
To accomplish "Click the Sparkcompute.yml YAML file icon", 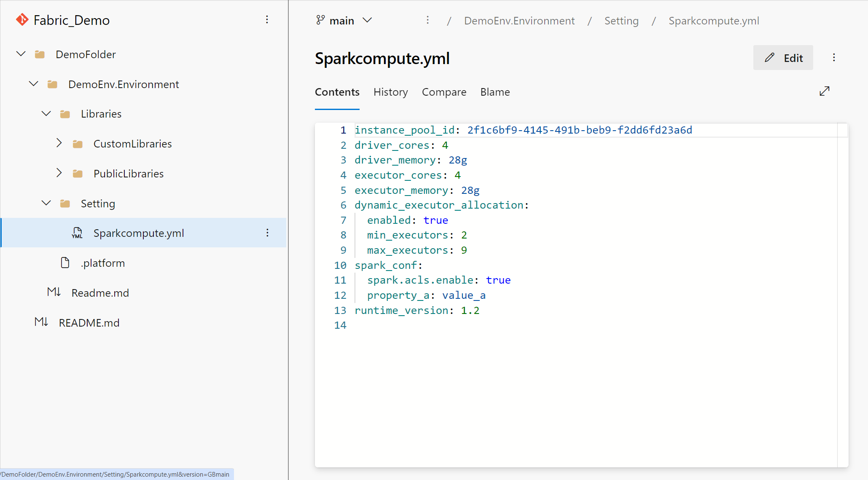I will click(x=76, y=232).
